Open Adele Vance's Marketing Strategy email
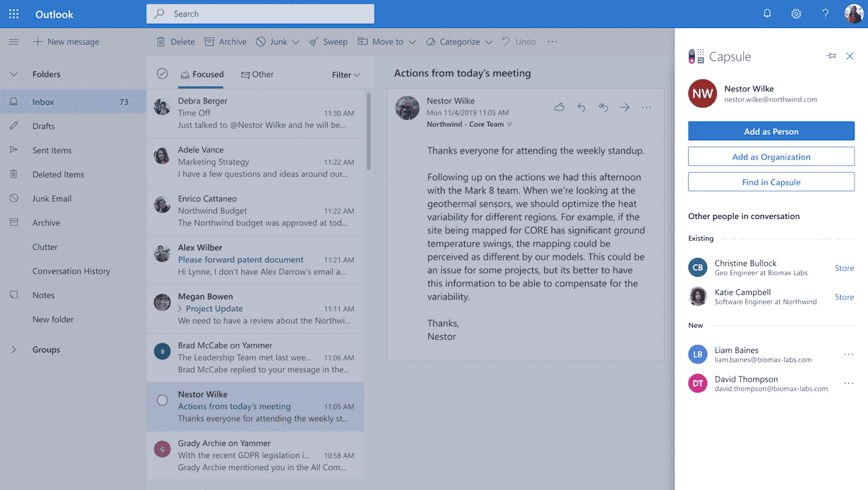Image resolution: width=868 pixels, height=490 pixels. click(256, 162)
